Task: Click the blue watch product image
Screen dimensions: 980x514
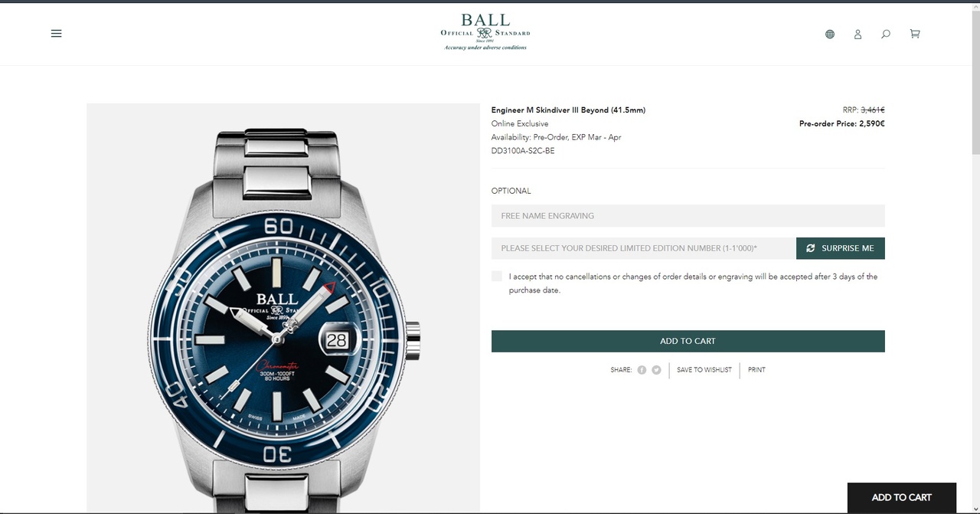Action: pos(283,309)
